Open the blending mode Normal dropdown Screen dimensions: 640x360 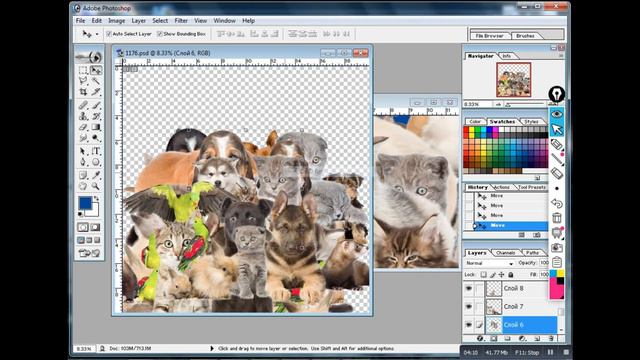(x=489, y=263)
